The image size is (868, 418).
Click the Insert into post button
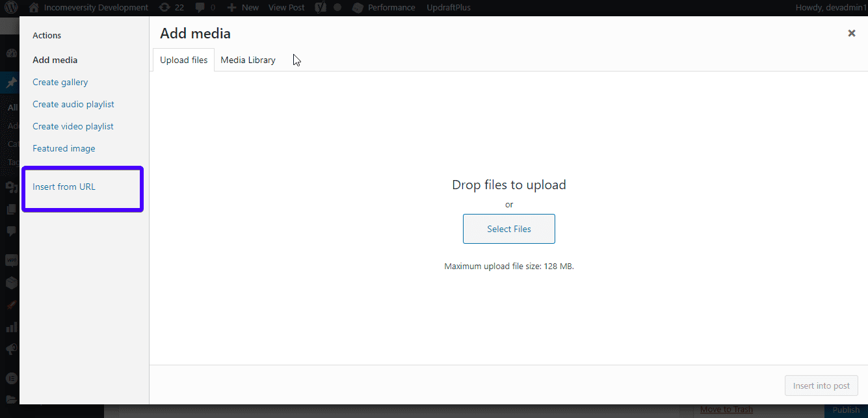(x=821, y=385)
